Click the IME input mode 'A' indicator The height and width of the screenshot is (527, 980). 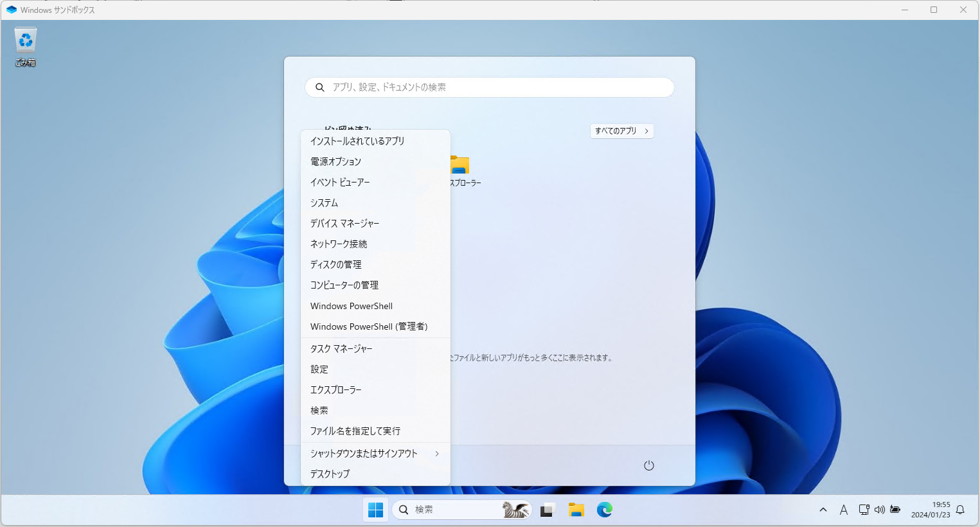pos(844,510)
